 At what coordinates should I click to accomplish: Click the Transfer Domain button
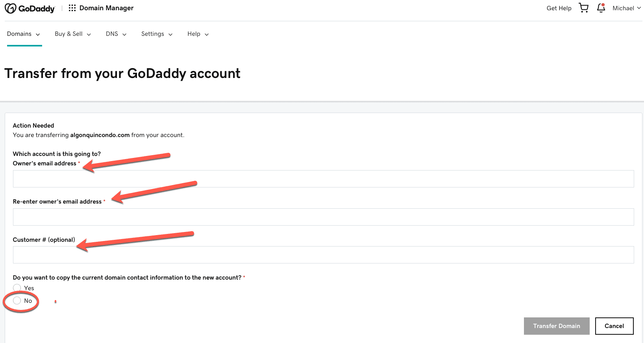coord(556,326)
